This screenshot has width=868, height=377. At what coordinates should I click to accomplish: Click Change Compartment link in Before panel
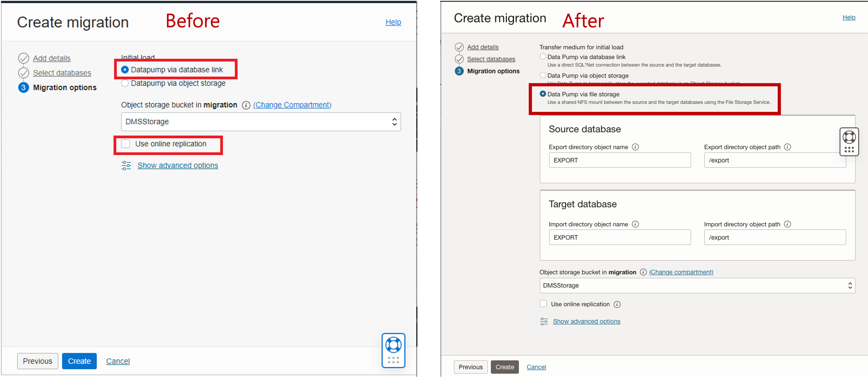[292, 105]
